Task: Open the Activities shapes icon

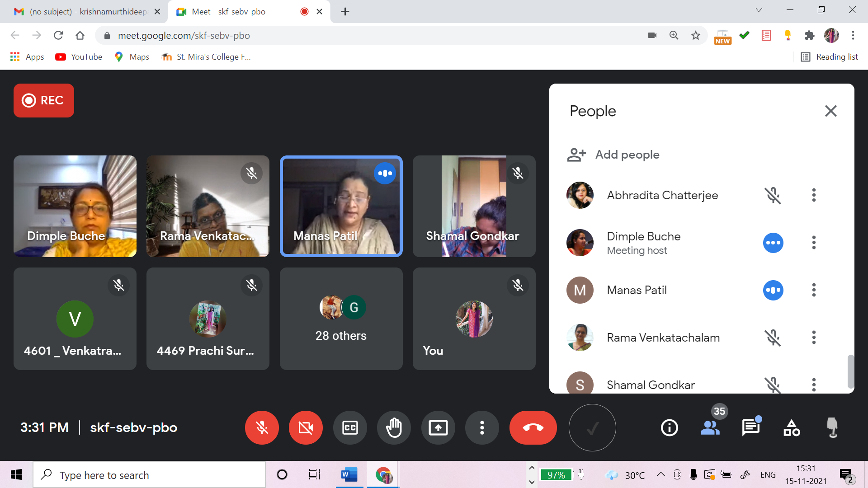Action: pyautogui.click(x=792, y=427)
